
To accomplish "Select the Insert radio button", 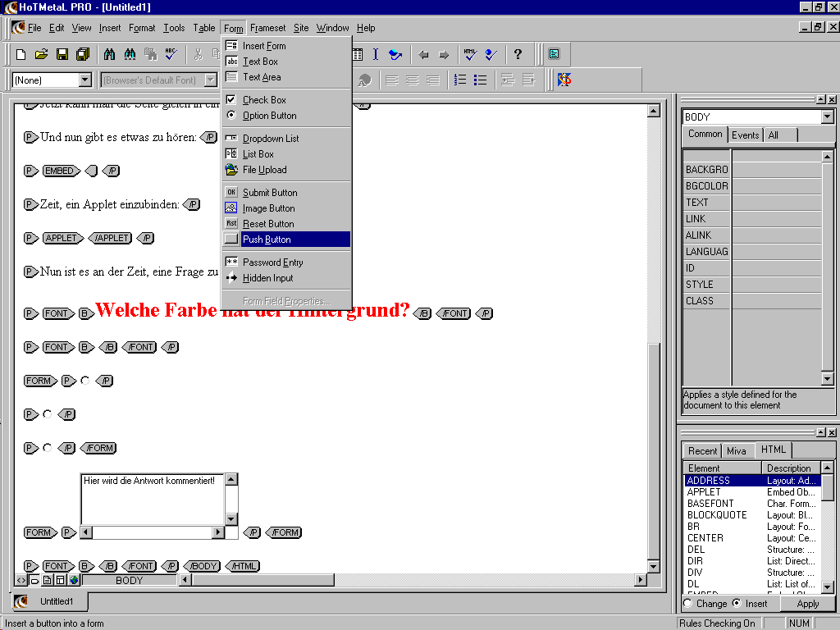I will pos(736,603).
